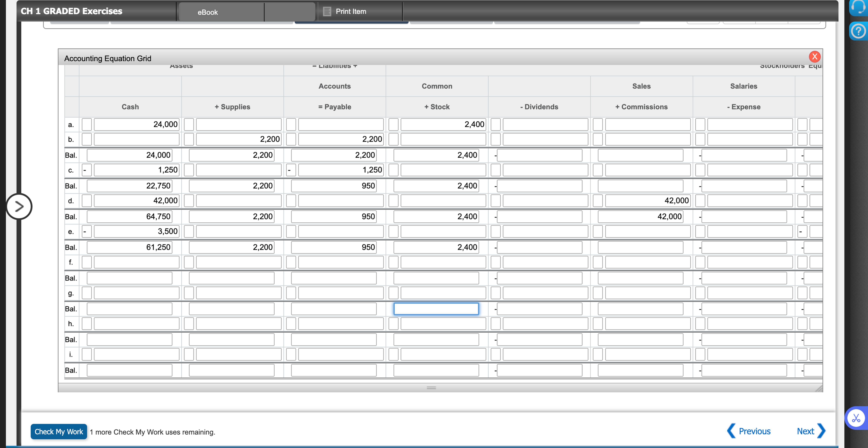The height and width of the screenshot is (448, 868).
Task: Open the Sales Commissions sign box for row d
Action: point(597,201)
